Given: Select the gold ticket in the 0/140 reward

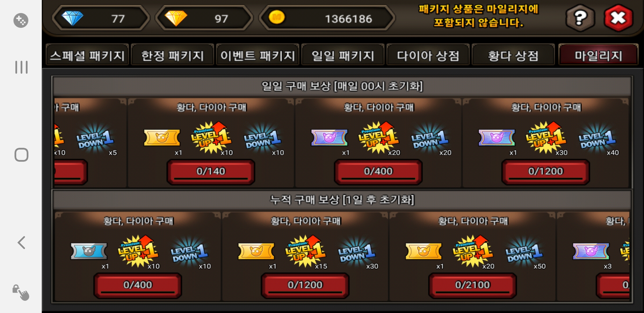Looking at the screenshot, I should coord(162,138).
